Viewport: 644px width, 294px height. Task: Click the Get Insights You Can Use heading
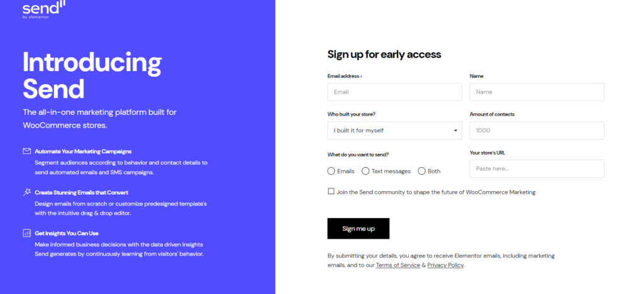(x=67, y=233)
